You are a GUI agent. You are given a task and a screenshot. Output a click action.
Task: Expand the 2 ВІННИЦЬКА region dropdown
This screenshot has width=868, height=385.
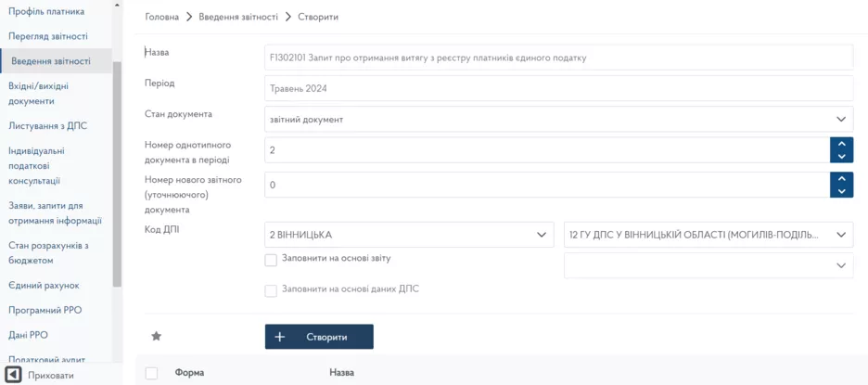click(409, 235)
